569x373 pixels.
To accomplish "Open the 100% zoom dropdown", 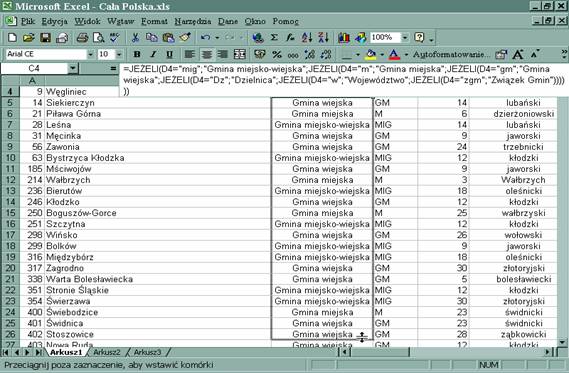I will point(405,37).
